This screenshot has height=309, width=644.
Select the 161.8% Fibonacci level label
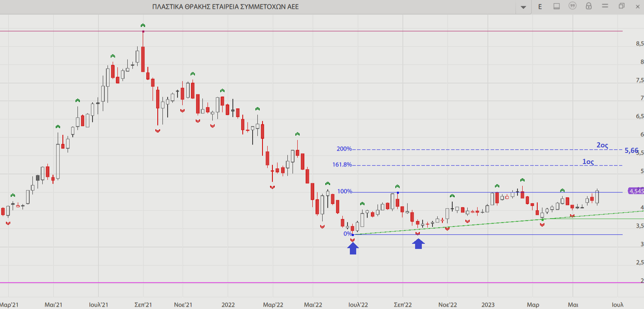pyautogui.click(x=342, y=164)
